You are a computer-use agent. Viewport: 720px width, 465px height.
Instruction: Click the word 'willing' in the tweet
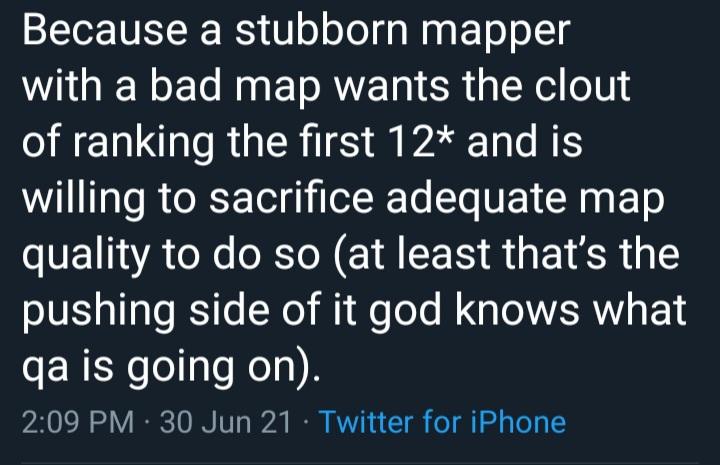point(83,202)
